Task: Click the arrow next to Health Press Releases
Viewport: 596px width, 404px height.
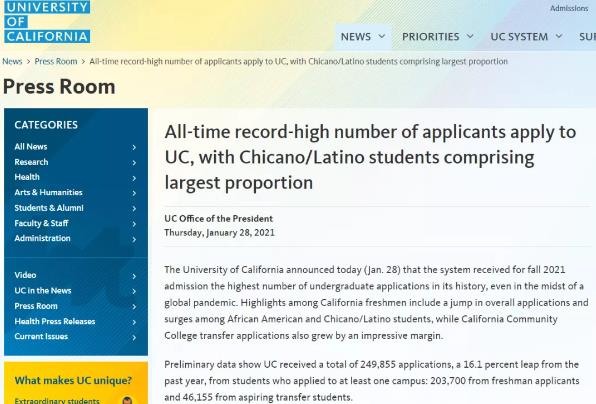Action: pyautogui.click(x=134, y=322)
